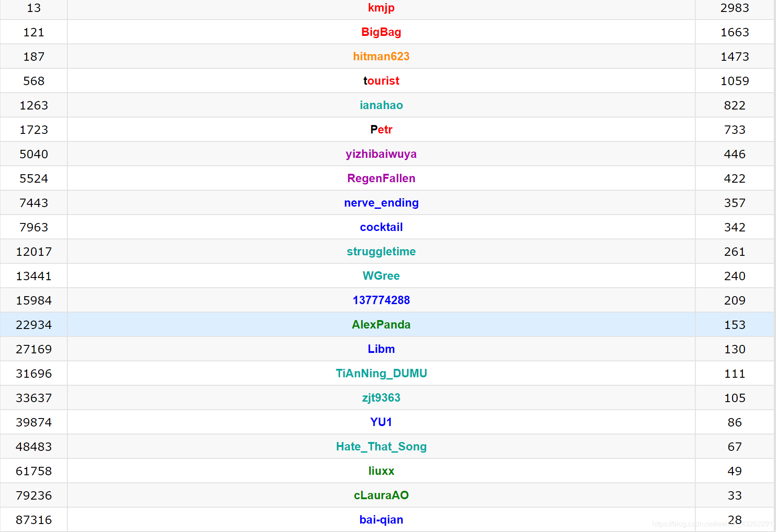776x532 pixels.
Task: Select rank cell 13441
Action: tap(34, 276)
